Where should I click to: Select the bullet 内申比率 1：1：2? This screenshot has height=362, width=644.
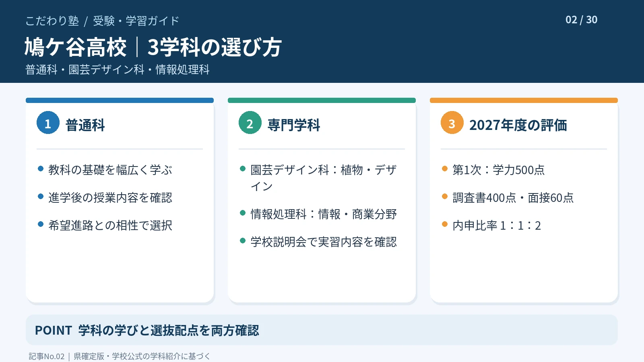coord(497,225)
